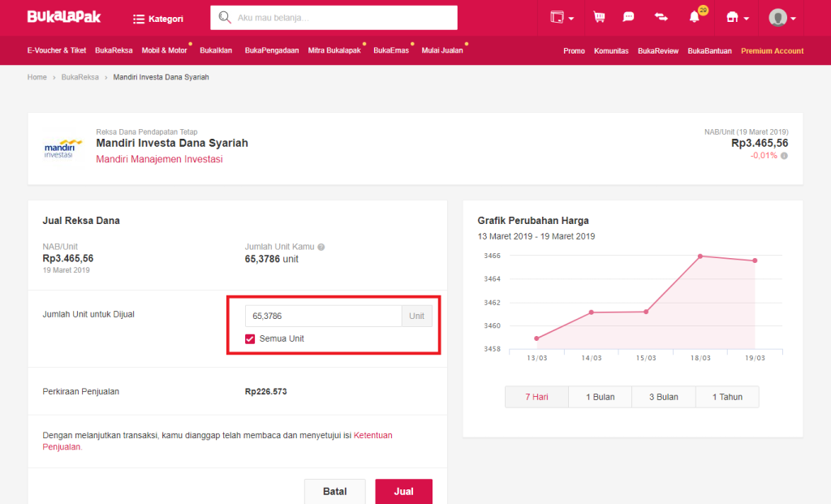The width and height of the screenshot is (831, 504).
Task: Click the Bukalapak logo
Action: coord(63,17)
